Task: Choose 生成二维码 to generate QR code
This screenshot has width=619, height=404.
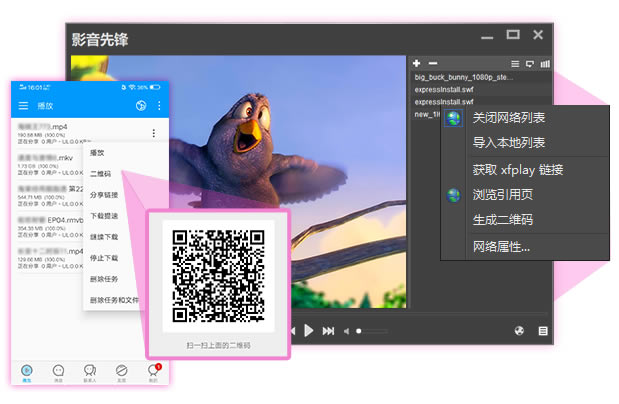Action: point(502,220)
